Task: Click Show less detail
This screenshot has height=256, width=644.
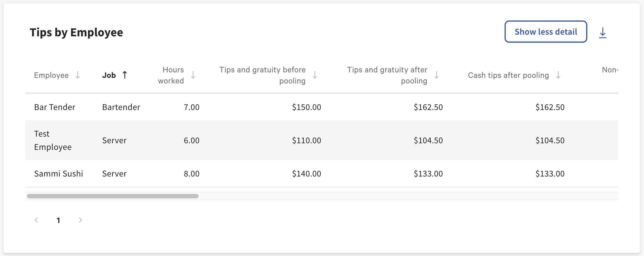Action: pos(546,32)
